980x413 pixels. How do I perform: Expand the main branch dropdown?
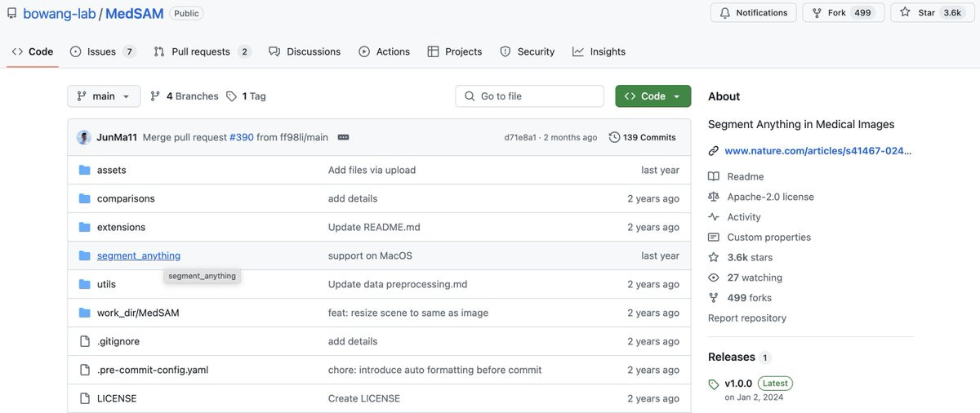point(104,96)
